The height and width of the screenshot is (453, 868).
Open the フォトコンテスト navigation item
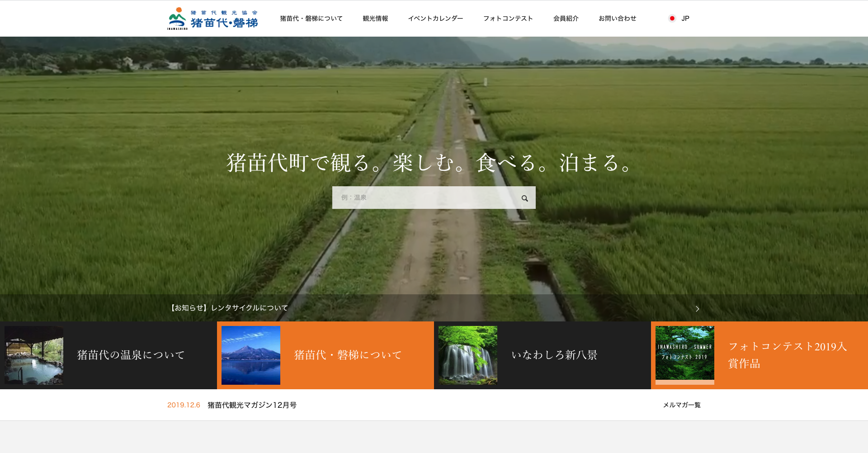pos(508,19)
